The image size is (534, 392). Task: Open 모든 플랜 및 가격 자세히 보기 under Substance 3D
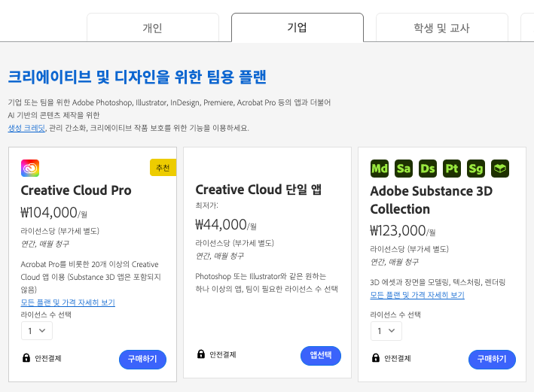[417, 295]
